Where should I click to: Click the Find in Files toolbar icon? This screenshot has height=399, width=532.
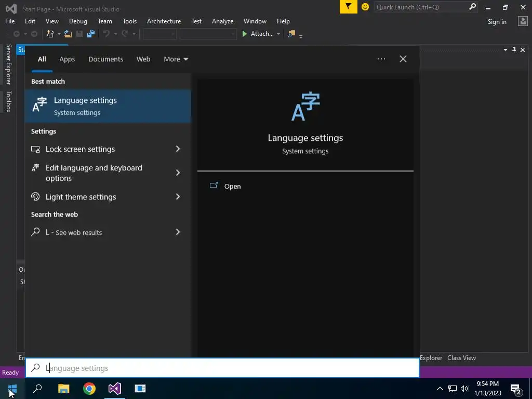291,34
